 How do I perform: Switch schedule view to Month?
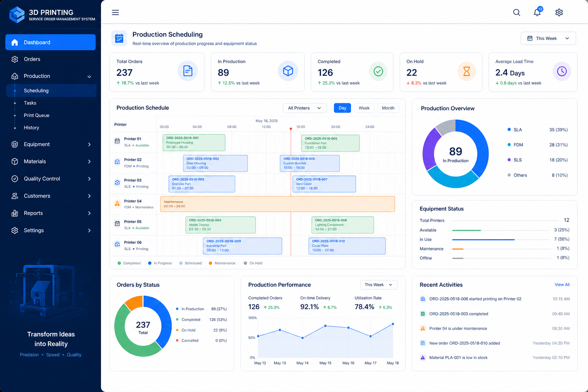[x=388, y=108]
